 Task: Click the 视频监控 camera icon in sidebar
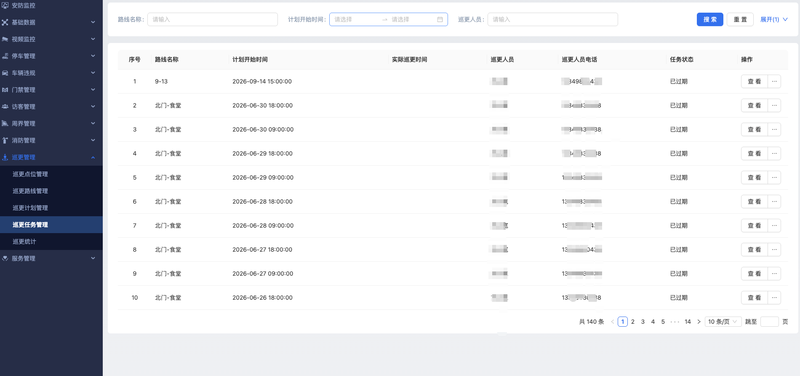coord(5,39)
